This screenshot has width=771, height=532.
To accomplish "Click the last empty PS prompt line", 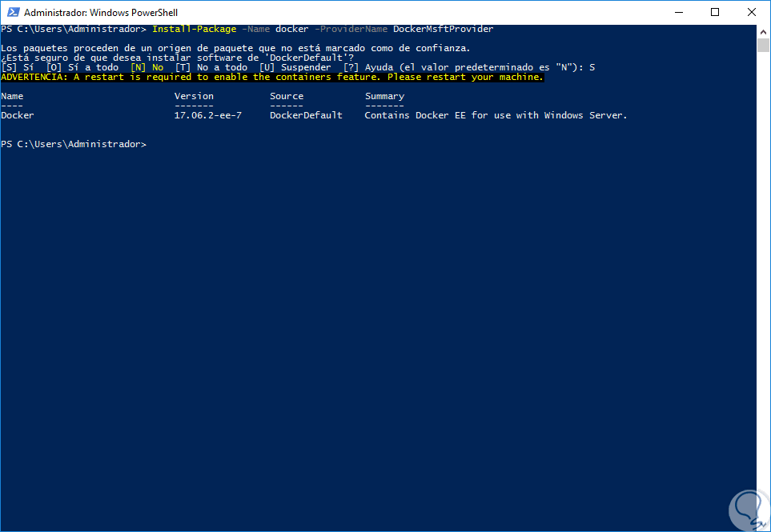I will pyautogui.click(x=74, y=144).
